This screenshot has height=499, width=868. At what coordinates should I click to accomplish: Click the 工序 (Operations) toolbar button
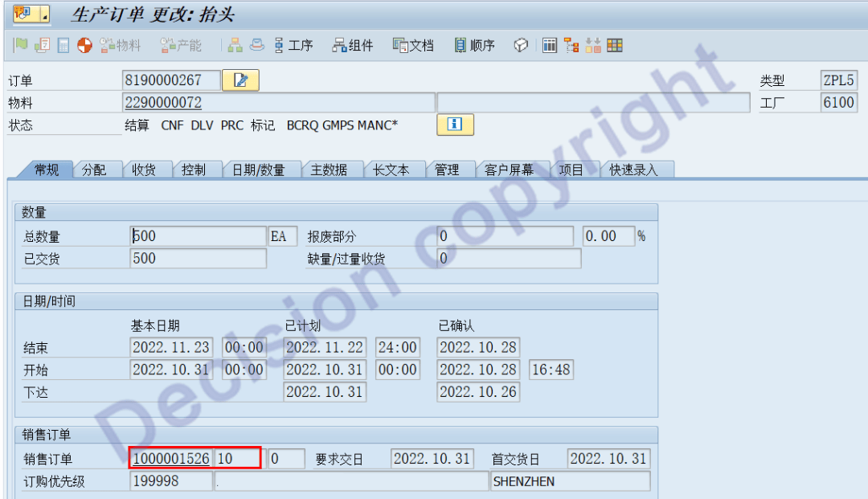[x=293, y=46]
